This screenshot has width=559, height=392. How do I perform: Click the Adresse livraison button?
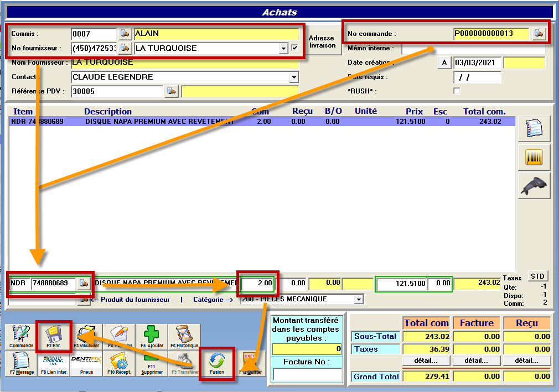(322, 41)
